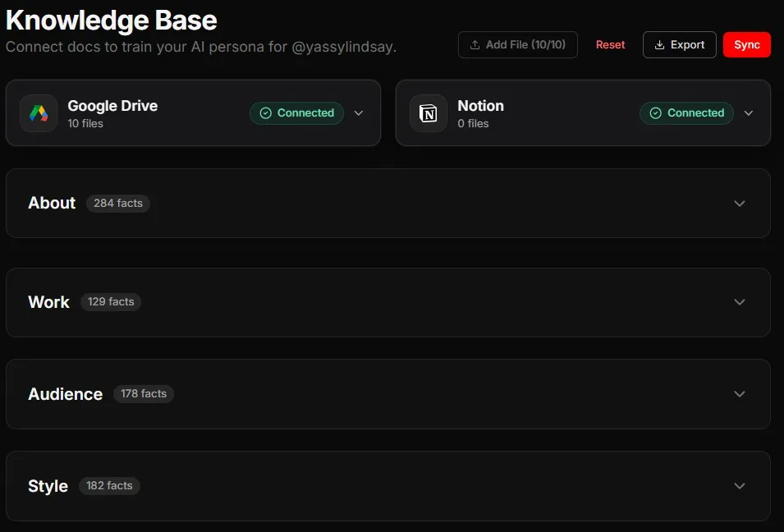
Task: Expand the About section chevron
Action: point(740,204)
